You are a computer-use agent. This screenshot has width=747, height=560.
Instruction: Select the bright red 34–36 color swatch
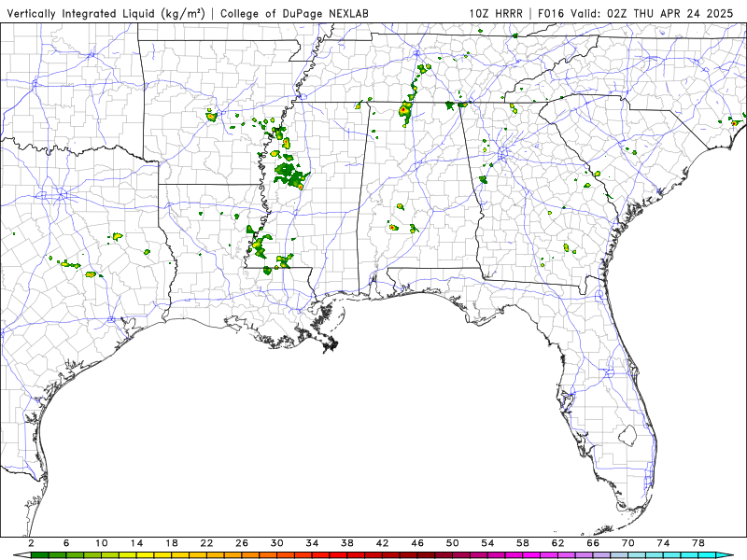[x=320, y=555]
